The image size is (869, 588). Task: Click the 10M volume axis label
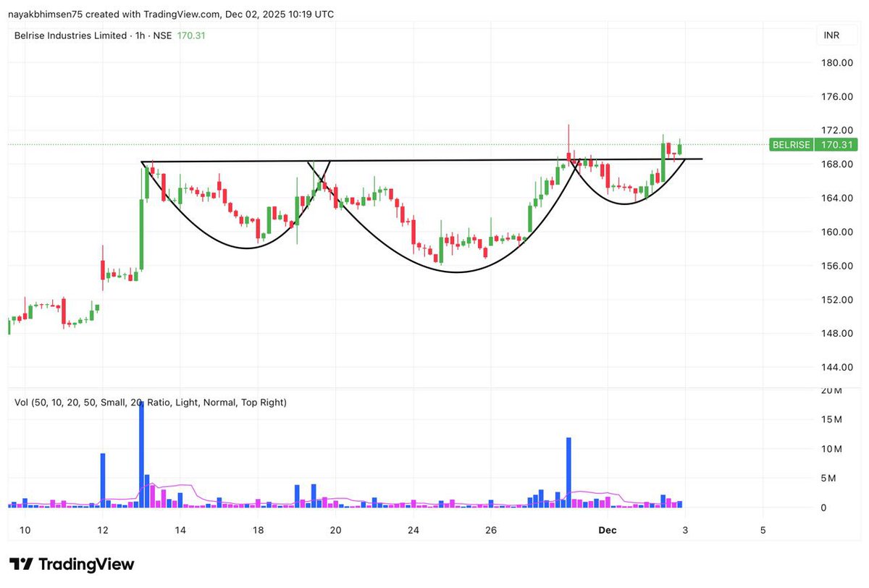[x=831, y=449]
